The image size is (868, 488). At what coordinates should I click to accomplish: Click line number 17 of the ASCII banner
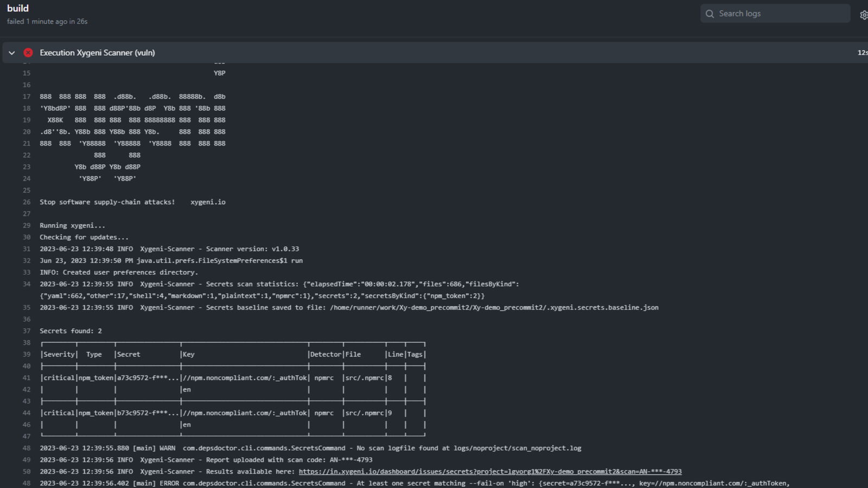coord(26,96)
